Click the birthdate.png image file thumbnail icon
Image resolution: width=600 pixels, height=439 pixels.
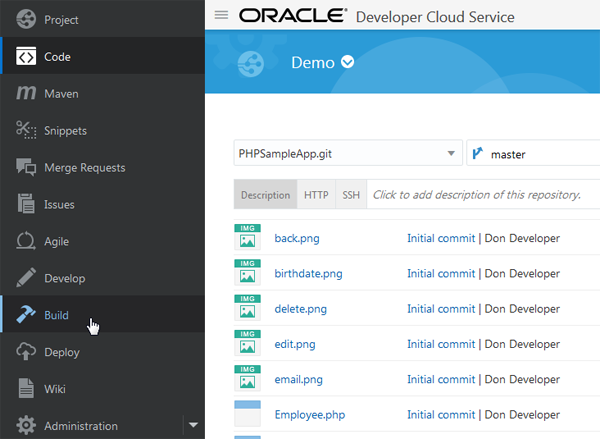click(246, 273)
